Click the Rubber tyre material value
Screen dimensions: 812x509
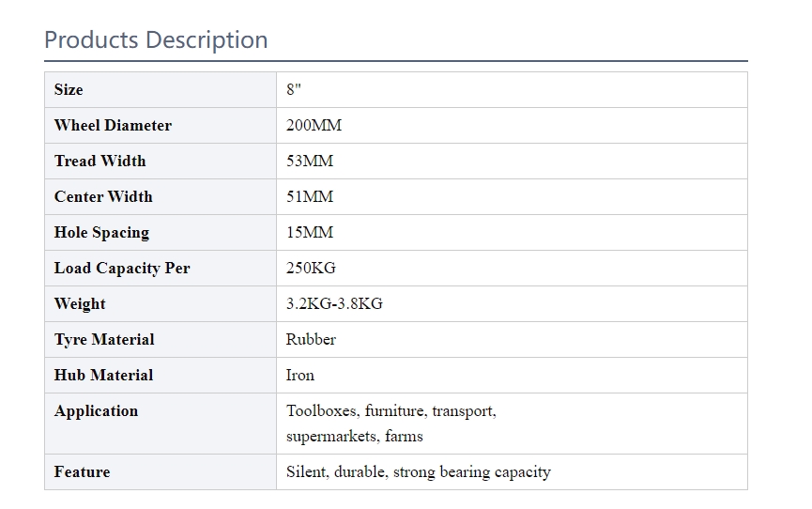312,340
